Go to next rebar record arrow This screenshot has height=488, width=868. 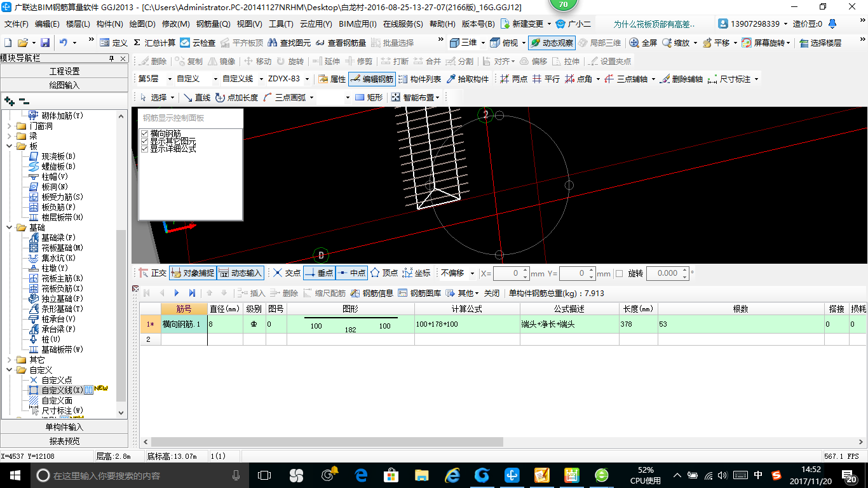tap(177, 293)
